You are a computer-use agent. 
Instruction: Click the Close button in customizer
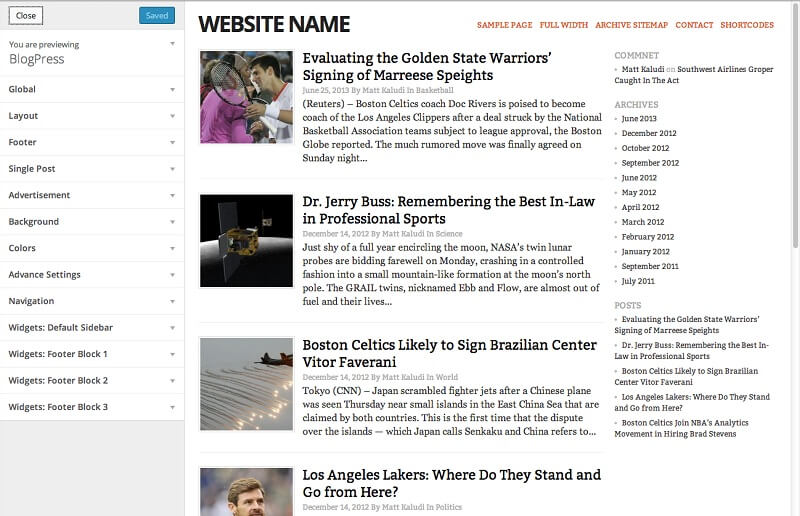pos(26,15)
